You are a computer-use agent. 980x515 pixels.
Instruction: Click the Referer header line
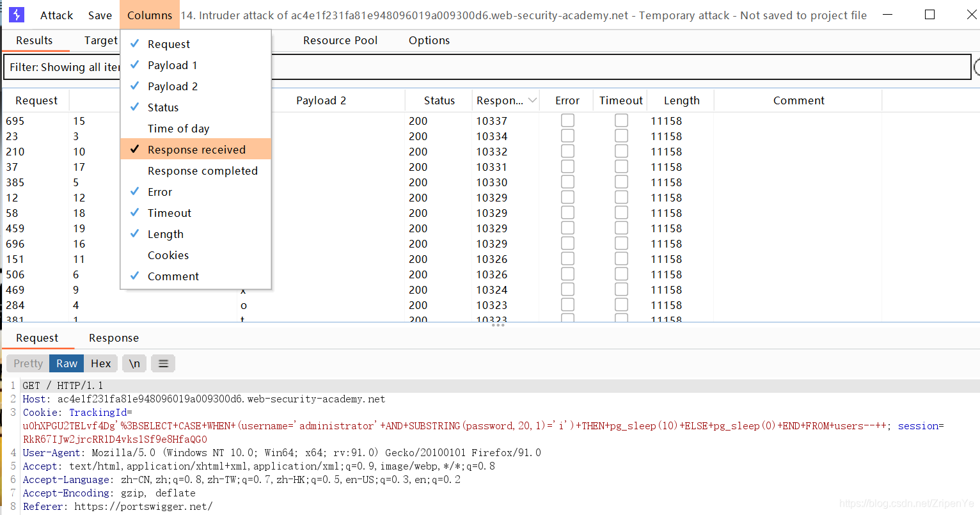(x=118, y=507)
